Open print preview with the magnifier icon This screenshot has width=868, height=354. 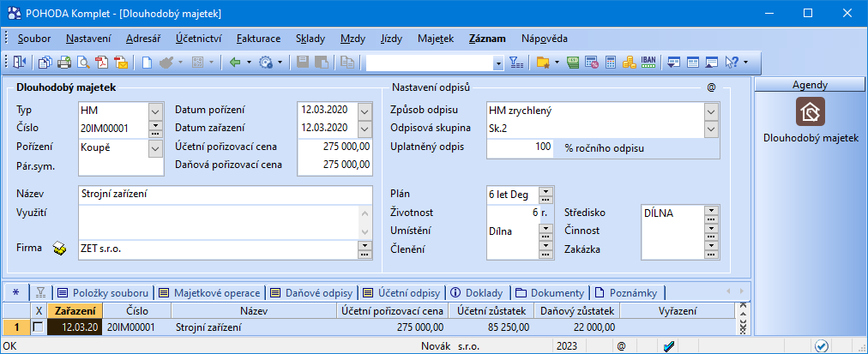83,63
